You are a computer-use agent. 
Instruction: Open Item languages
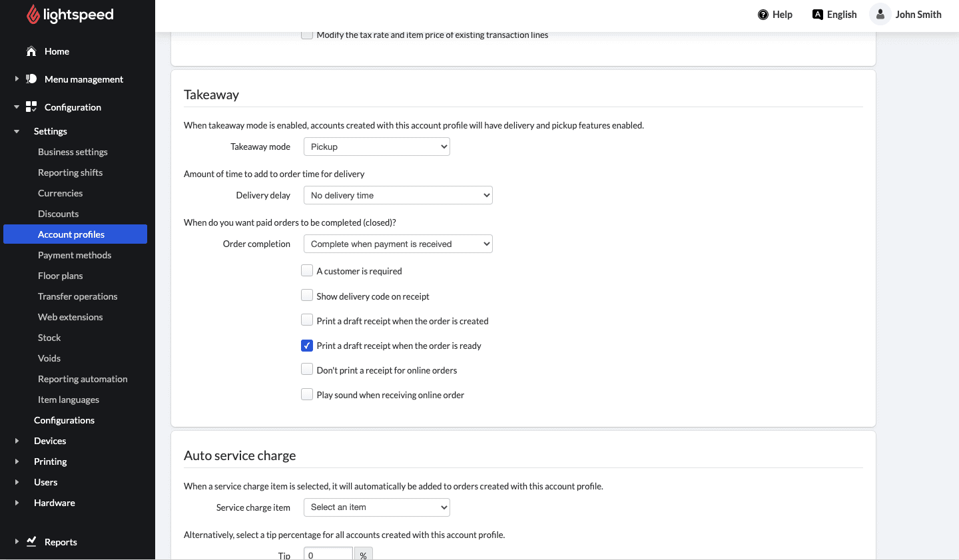pyautogui.click(x=69, y=400)
